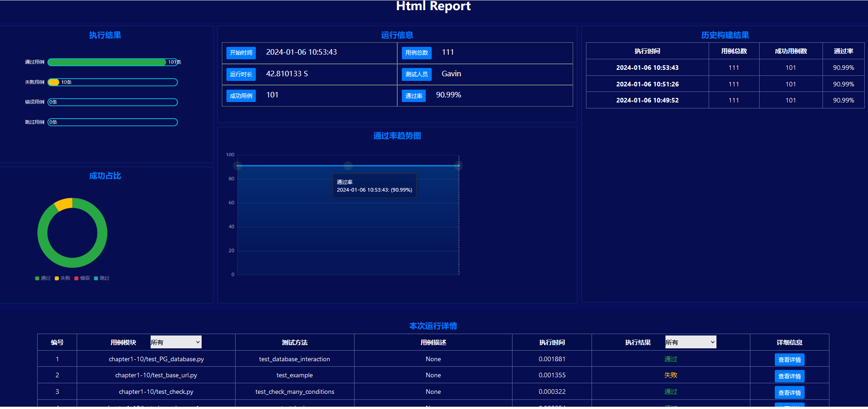Click the leftmost data point on trend chart
Screen dimensions: 868x409
237,165
